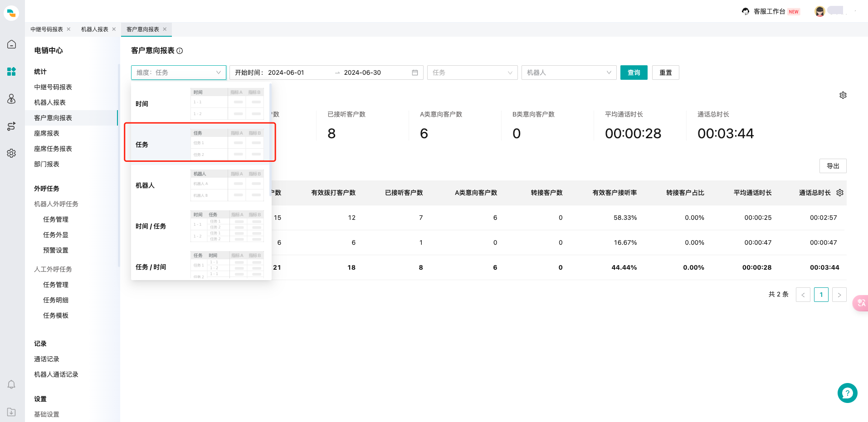Select 任务 / 时间 dimension option

click(x=200, y=266)
